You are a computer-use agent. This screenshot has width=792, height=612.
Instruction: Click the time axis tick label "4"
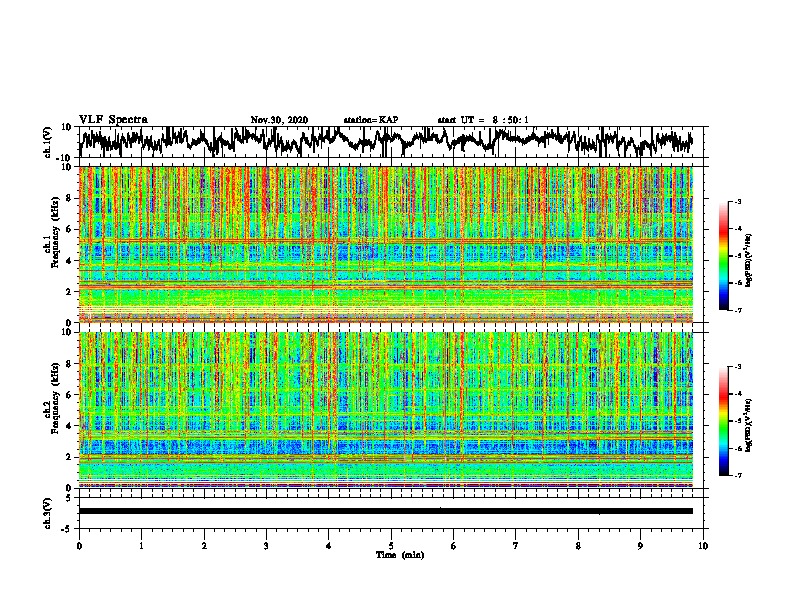tap(329, 546)
